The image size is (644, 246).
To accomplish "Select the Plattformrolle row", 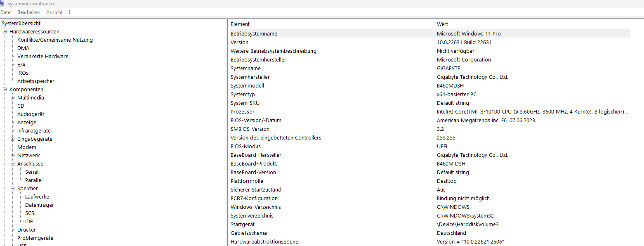I will click(429, 181).
